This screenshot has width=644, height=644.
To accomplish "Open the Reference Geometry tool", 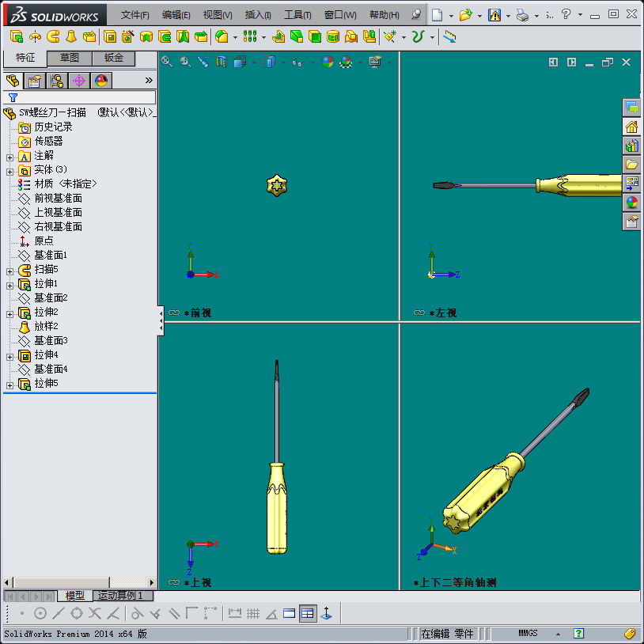I will 390,37.
